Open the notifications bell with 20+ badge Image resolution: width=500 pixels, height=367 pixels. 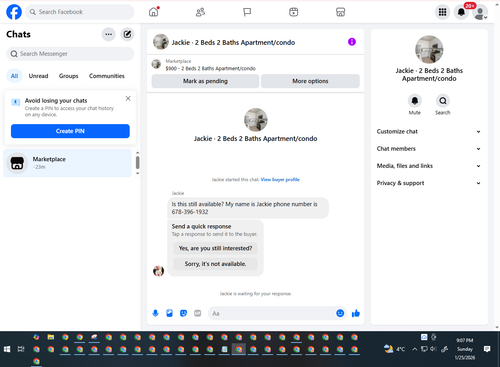pyautogui.click(x=461, y=12)
